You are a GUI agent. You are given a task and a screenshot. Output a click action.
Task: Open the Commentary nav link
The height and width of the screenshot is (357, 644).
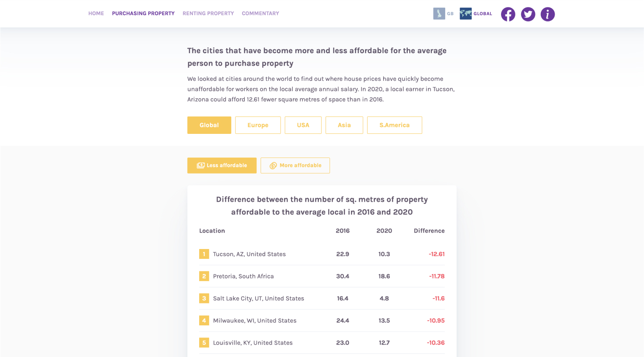pos(260,13)
